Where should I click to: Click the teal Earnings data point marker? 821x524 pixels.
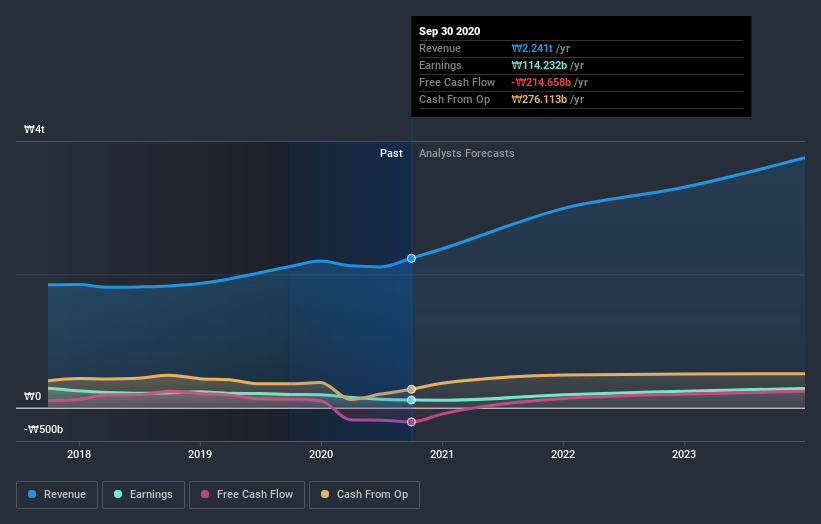[412, 400]
